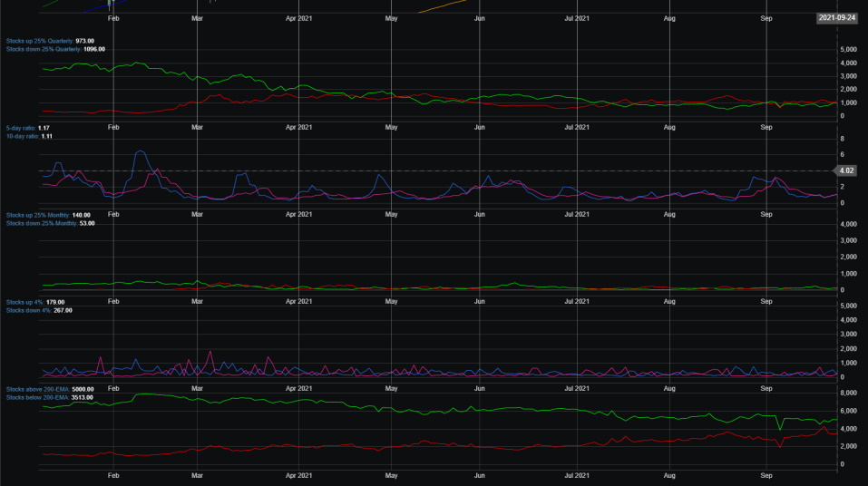
Task: Click the 8 axis value in ratio panel
Action: point(842,139)
